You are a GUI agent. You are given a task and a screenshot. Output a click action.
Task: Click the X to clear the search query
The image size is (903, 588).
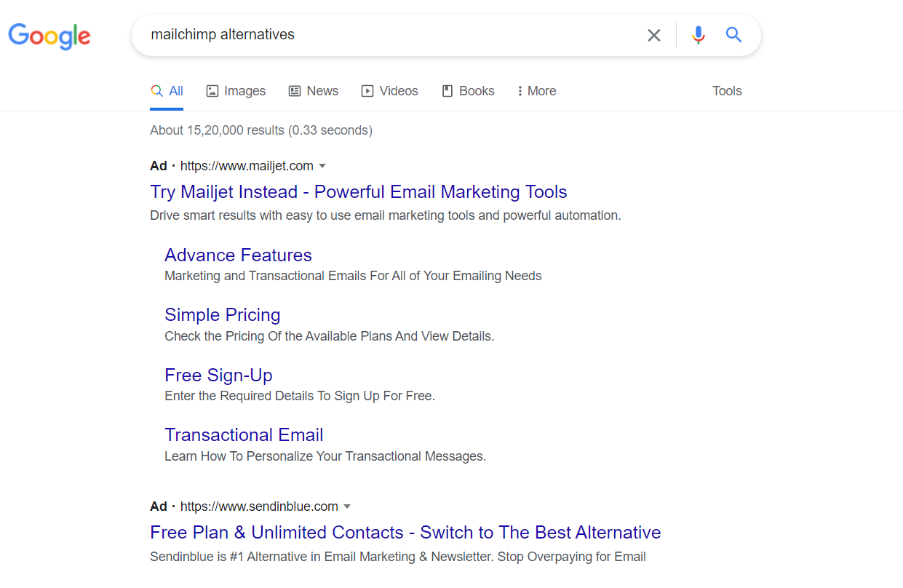(653, 34)
